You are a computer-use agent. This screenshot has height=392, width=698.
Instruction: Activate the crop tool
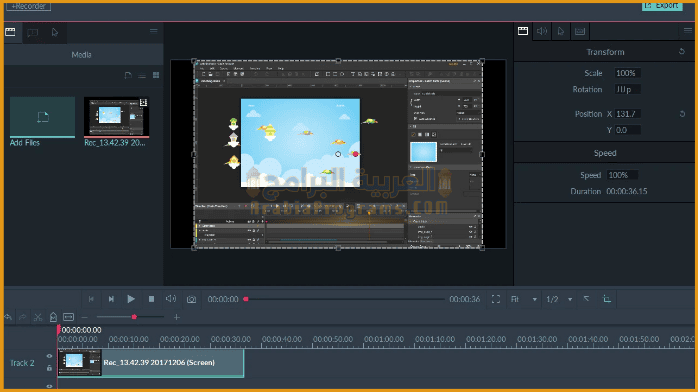607,299
